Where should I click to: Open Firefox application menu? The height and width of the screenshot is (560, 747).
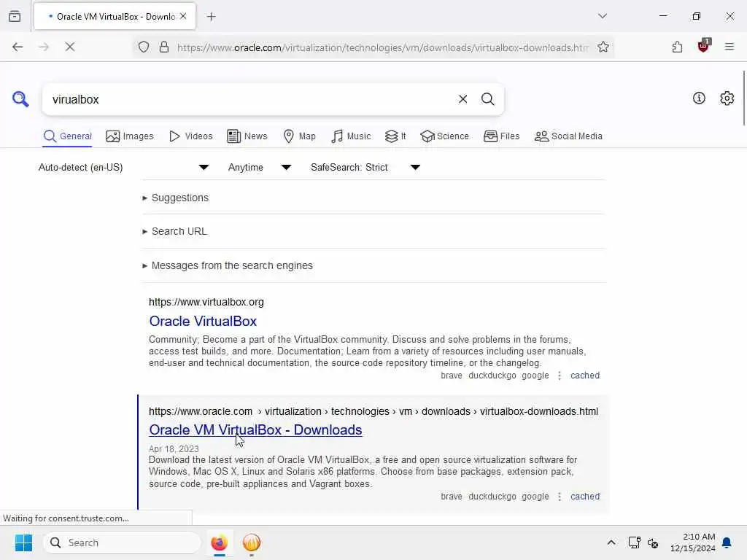tap(729, 47)
